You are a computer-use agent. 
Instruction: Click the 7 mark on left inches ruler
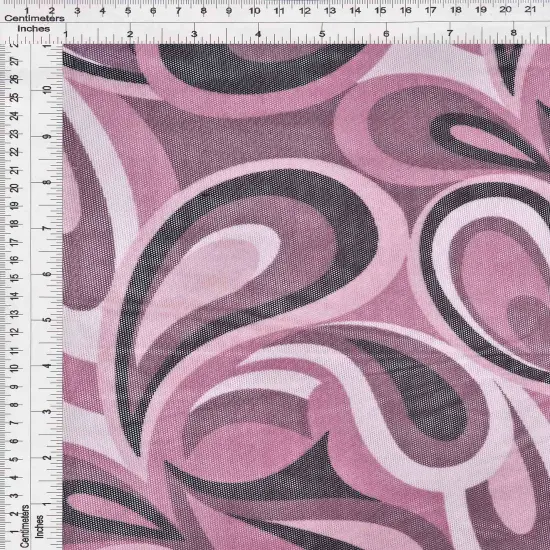(x=47, y=228)
